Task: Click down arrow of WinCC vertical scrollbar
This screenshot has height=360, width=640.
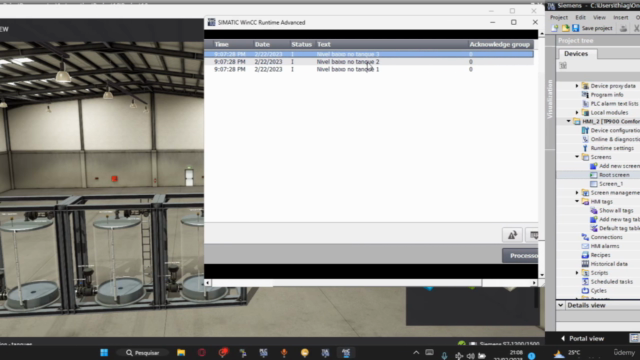Action: coord(542,275)
